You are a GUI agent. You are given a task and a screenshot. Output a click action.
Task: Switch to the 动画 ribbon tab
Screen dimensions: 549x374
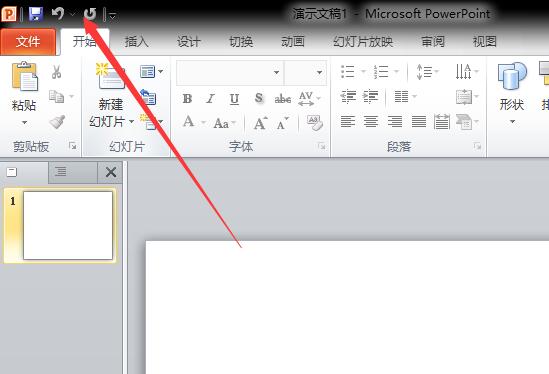(x=293, y=42)
